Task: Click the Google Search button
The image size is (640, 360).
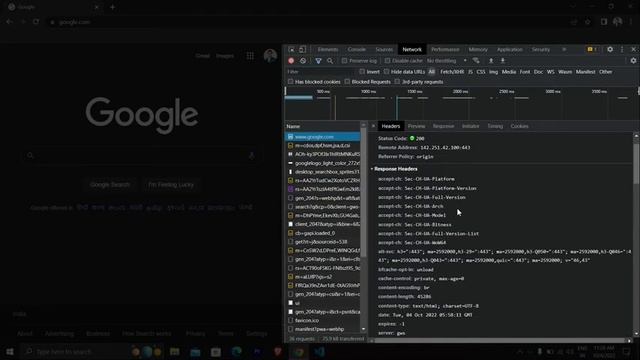Action: point(110,184)
